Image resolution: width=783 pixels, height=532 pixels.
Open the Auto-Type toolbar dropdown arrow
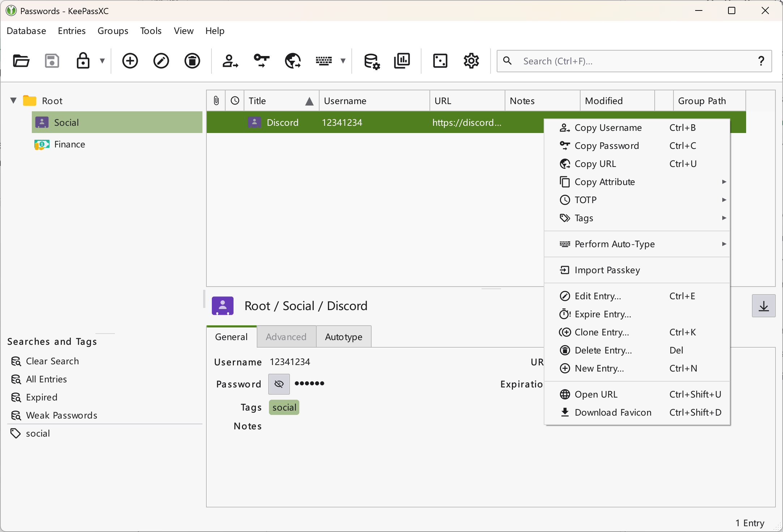pyautogui.click(x=343, y=61)
